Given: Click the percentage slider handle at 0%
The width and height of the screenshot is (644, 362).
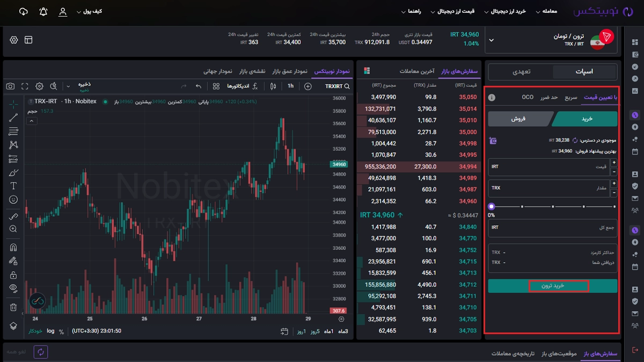Looking at the screenshot, I should pos(492,206).
